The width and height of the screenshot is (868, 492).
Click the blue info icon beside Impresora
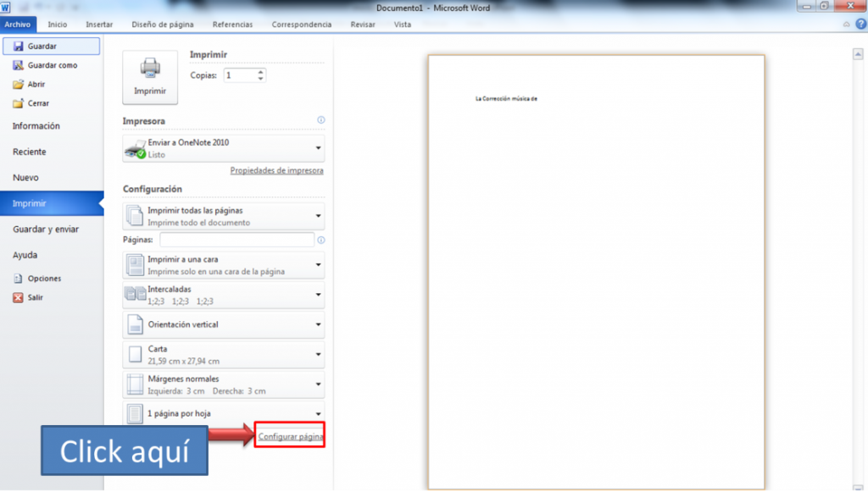coord(321,120)
